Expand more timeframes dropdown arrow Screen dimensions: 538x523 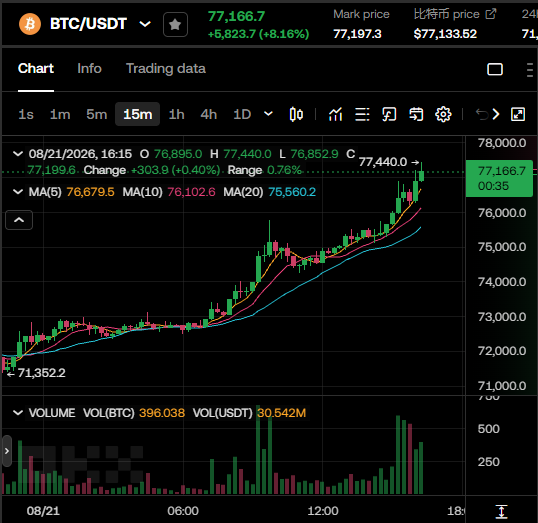268,114
